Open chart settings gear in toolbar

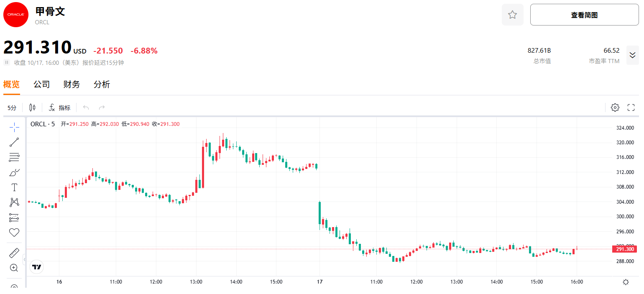[615, 107]
